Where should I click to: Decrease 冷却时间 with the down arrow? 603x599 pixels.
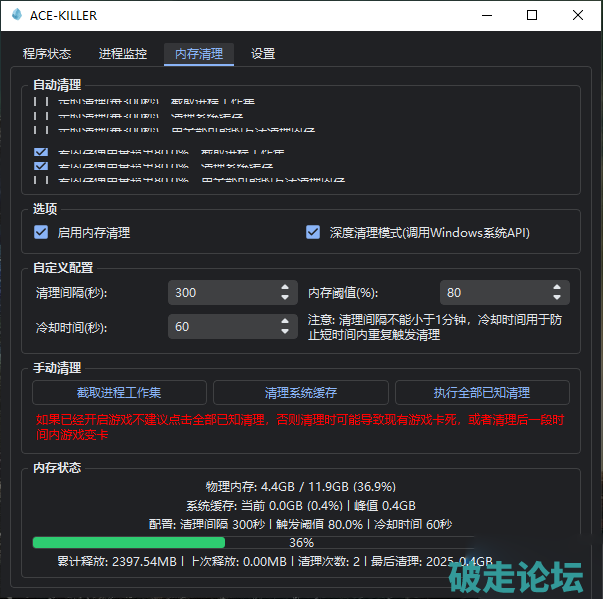(285, 332)
